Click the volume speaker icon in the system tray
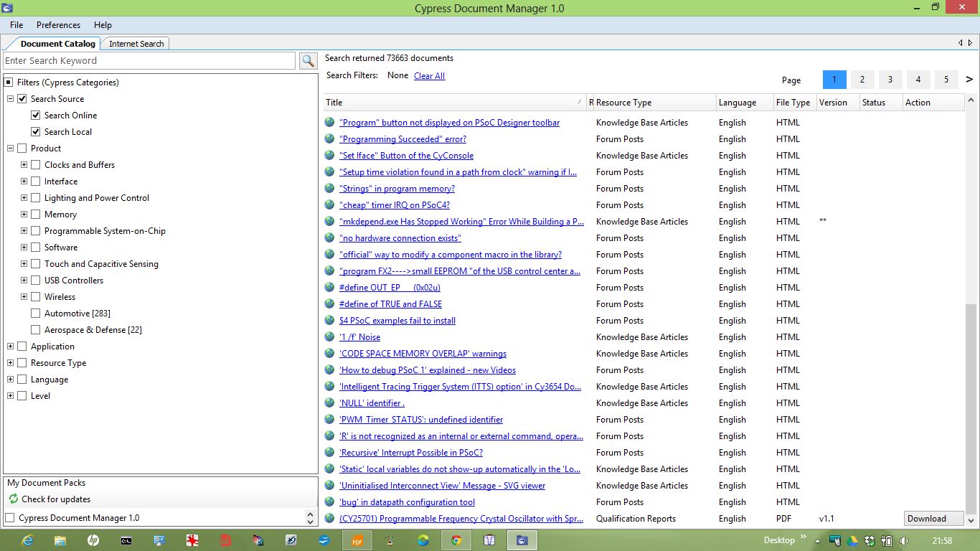Screen dimensions: 980x551 (904, 541)
